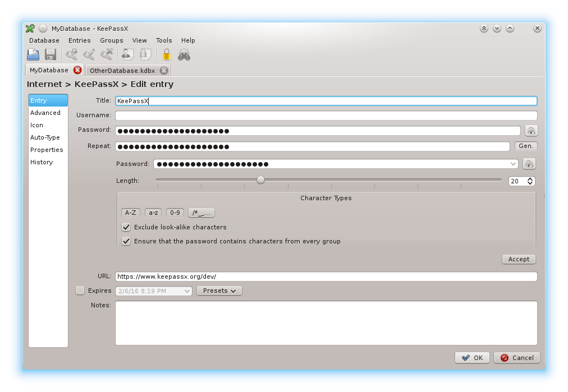Switch to the OtherDatabase.kdbx tab
Viewport: 568px width, 392px height.
point(122,70)
